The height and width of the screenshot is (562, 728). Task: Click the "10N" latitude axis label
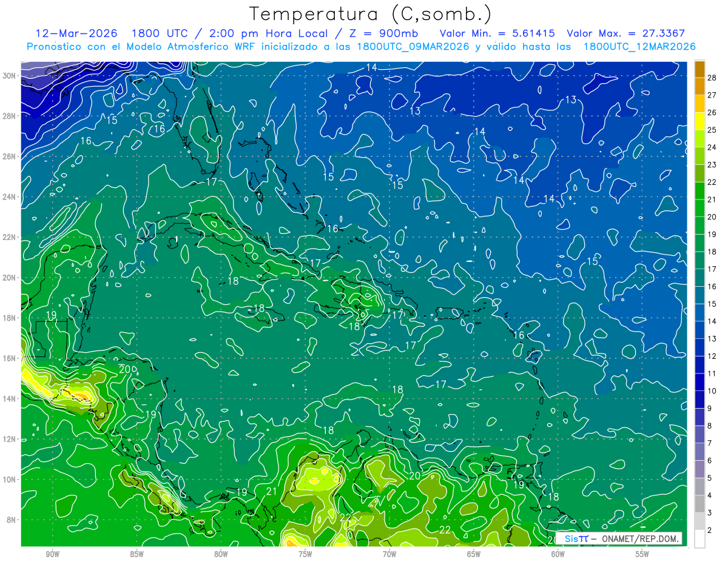tap(10, 479)
